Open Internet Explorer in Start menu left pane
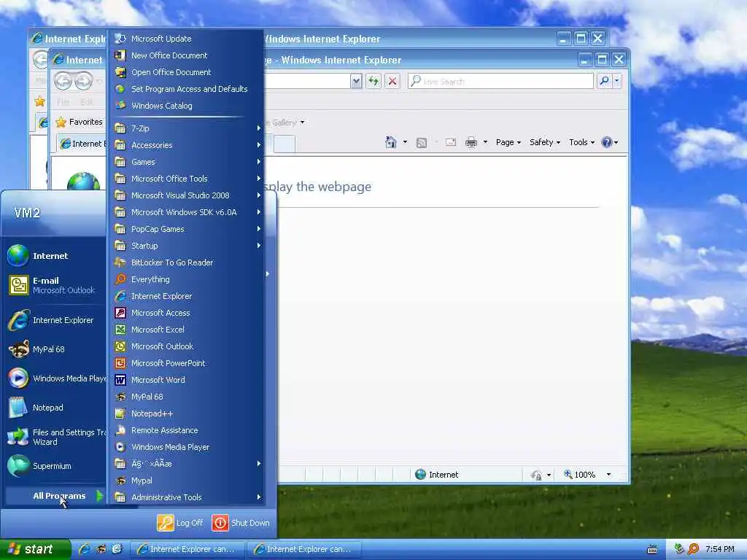This screenshot has width=747, height=560. [55, 321]
